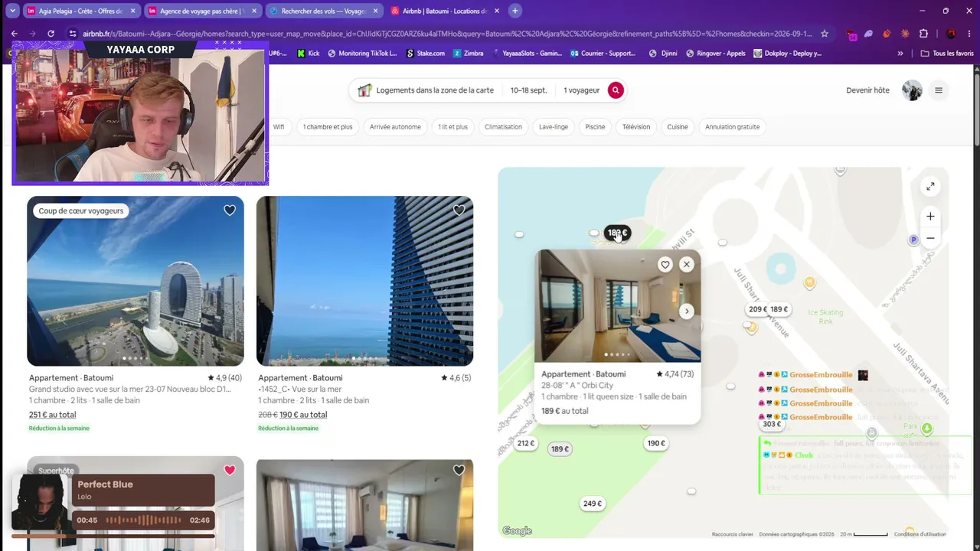The width and height of the screenshot is (980, 551).
Task: Click the Devenir hôte link
Action: click(867, 90)
